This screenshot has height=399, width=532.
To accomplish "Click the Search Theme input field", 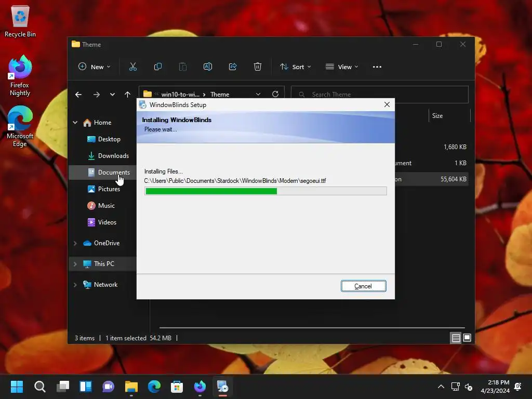I will [380, 95].
